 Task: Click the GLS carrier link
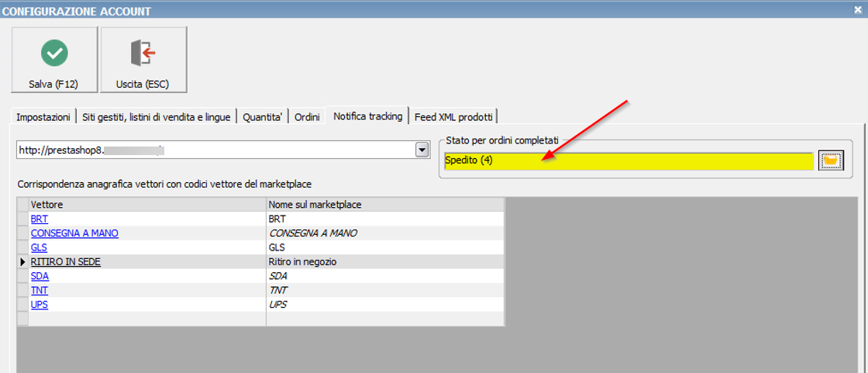click(39, 247)
